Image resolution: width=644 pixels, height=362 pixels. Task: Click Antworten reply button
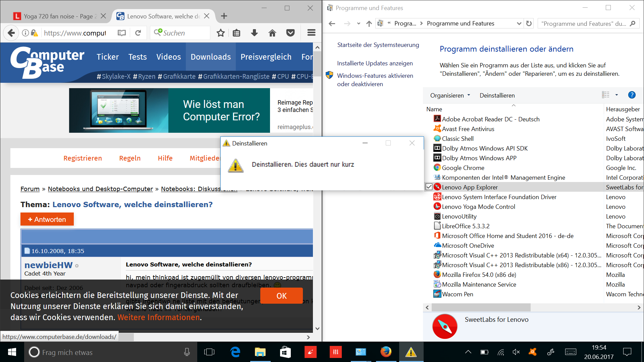47,219
